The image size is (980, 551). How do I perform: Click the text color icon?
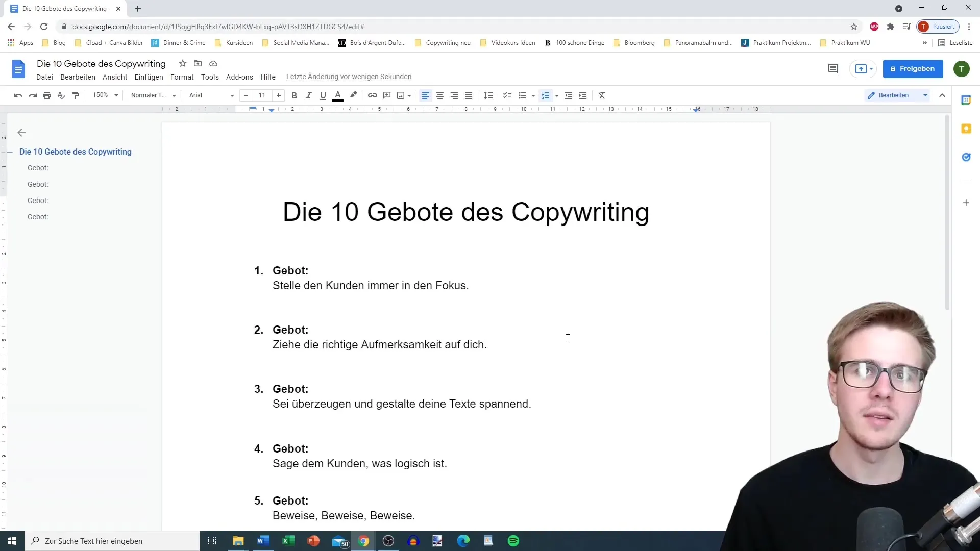[338, 95]
